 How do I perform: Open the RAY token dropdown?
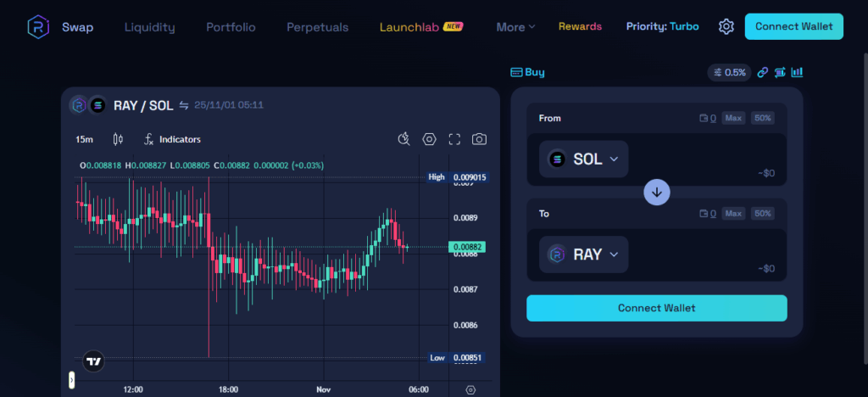[x=583, y=254]
